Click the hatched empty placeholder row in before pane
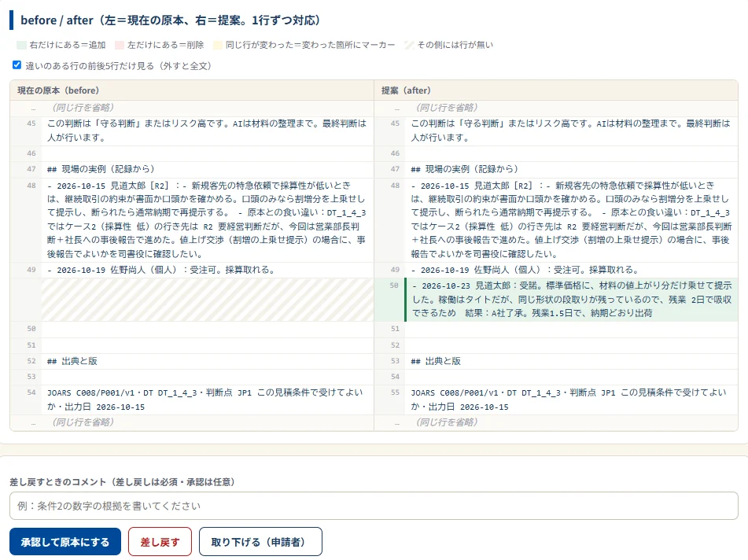This screenshot has width=748, height=560. pos(207,300)
